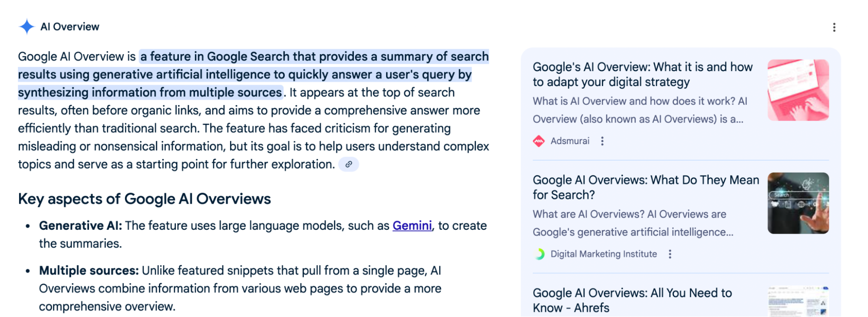868x317 pixels.
Task: Click the Digital Marketing Institute logo icon
Action: click(540, 254)
